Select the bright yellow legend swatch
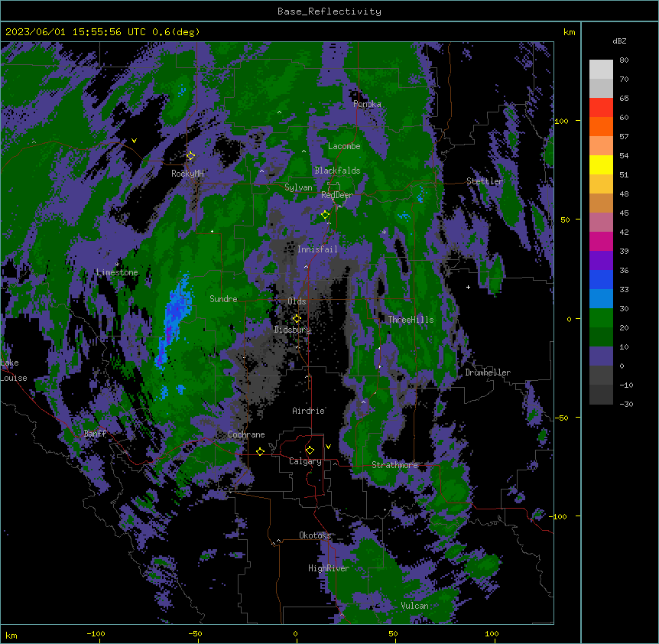This screenshot has width=659, height=644. [x=601, y=164]
